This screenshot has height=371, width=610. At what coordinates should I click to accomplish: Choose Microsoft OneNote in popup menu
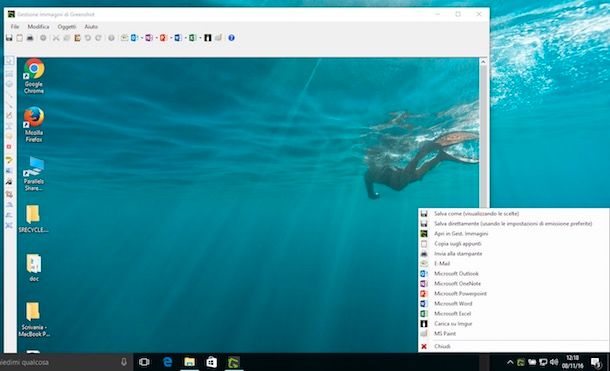pyautogui.click(x=514, y=284)
